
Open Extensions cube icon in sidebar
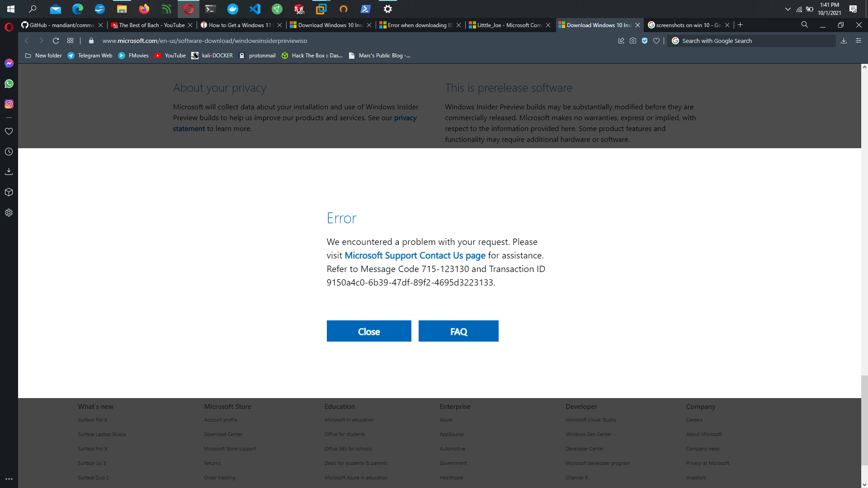click(9, 192)
